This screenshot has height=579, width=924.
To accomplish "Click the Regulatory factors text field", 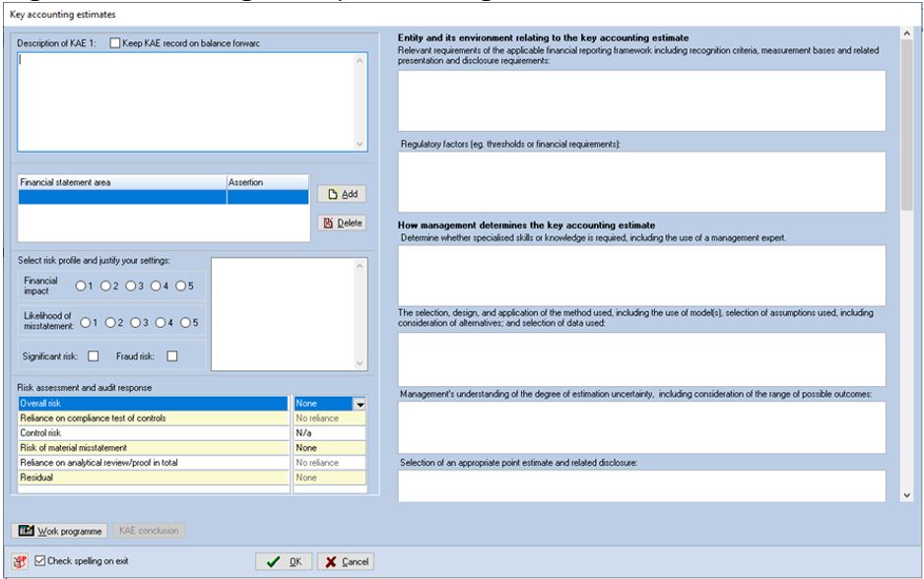I will pyautogui.click(x=641, y=181).
